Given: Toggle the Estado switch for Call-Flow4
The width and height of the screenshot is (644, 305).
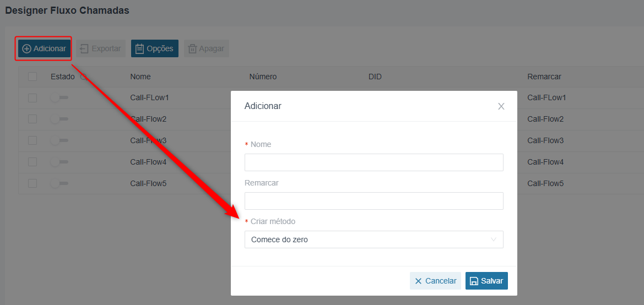Looking at the screenshot, I should (59, 162).
